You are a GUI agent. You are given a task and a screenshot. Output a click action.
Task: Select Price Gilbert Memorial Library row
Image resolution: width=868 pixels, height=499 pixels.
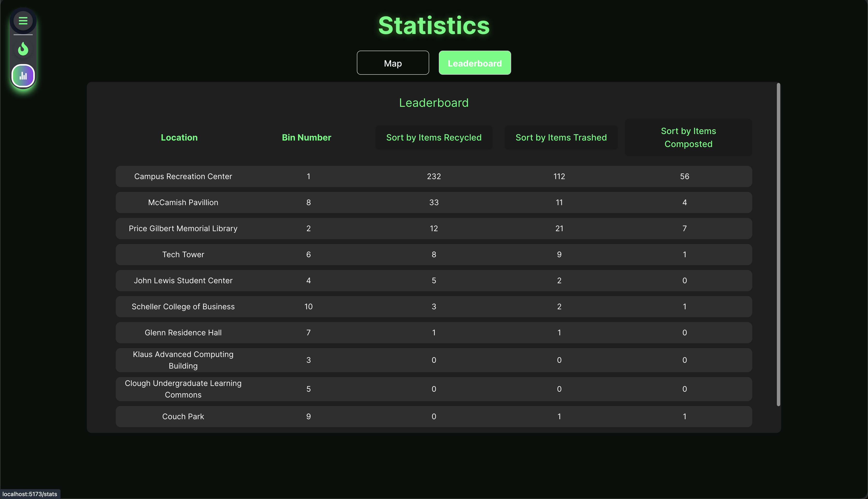point(183,229)
